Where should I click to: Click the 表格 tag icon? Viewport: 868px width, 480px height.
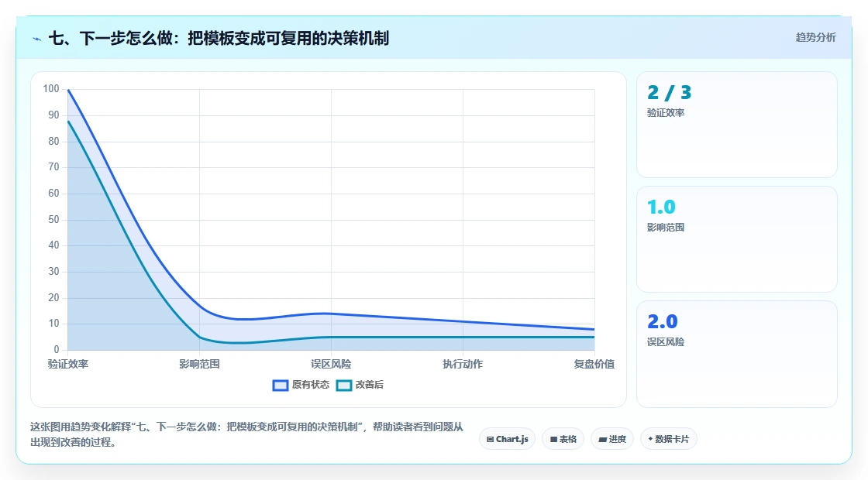pos(553,440)
